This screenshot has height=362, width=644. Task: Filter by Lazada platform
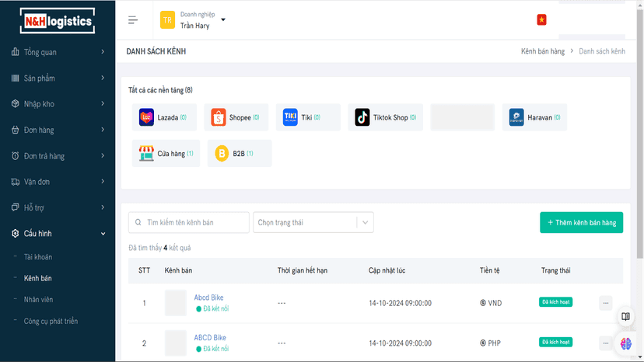coord(164,117)
